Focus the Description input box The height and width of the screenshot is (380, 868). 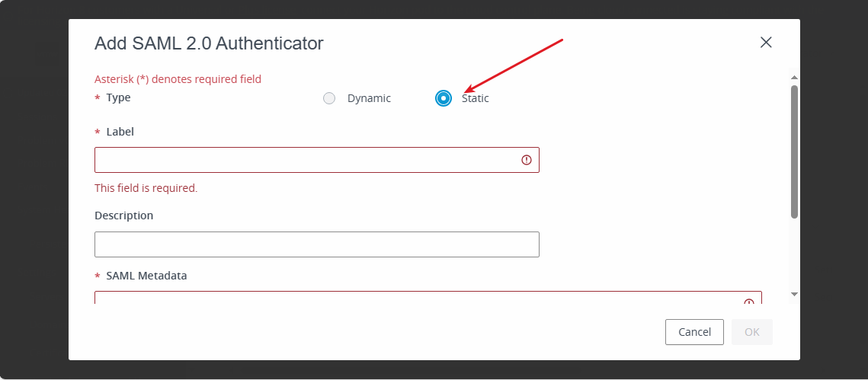pos(317,244)
